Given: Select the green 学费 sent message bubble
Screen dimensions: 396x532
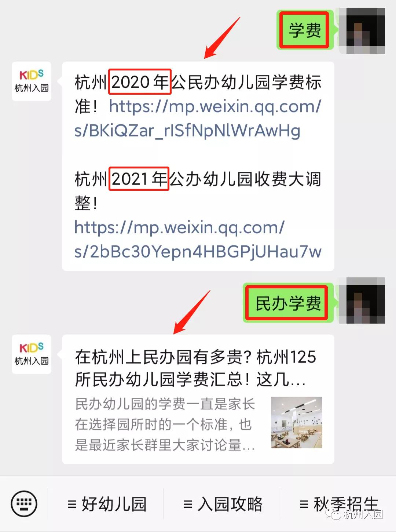Looking at the screenshot, I should coord(305,30).
